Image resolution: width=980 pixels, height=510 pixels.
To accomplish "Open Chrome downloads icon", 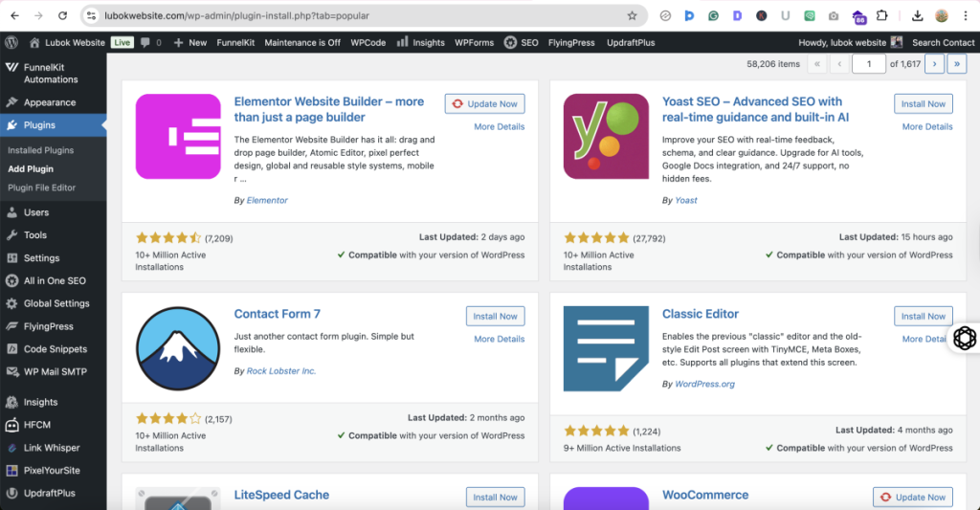I will (x=917, y=16).
